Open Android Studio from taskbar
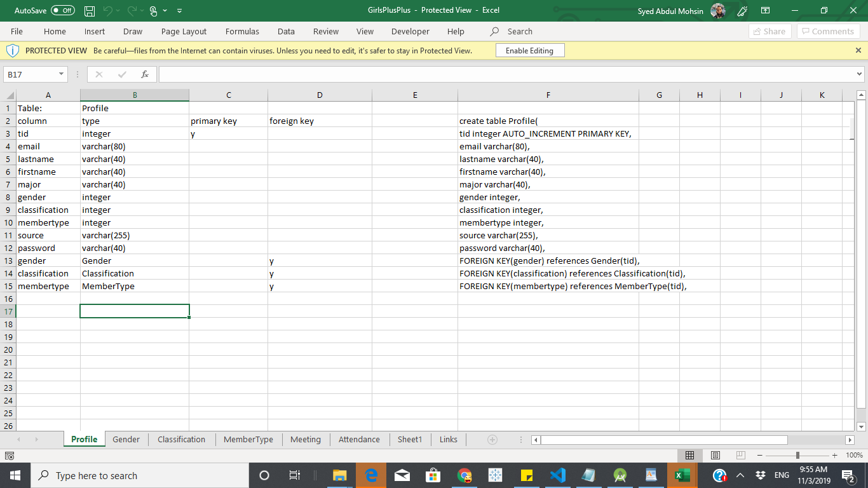Screen dimensions: 868x488 pos(620,475)
